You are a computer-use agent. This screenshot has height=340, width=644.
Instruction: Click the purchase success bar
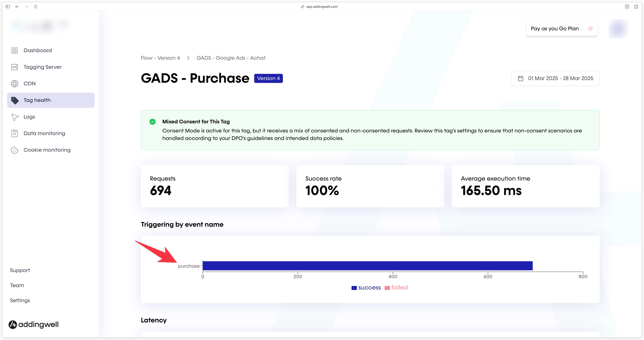click(368, 266)
